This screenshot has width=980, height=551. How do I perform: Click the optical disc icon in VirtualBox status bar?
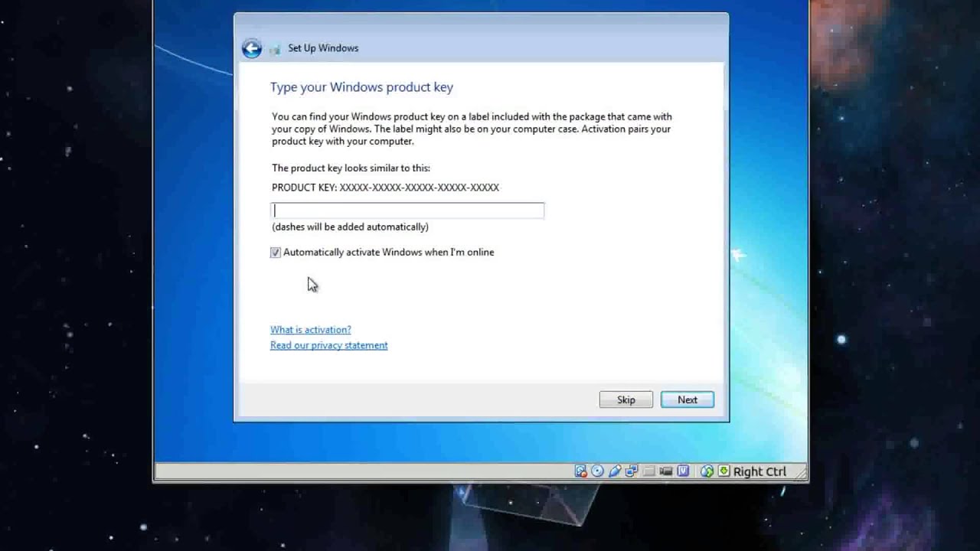597,471
